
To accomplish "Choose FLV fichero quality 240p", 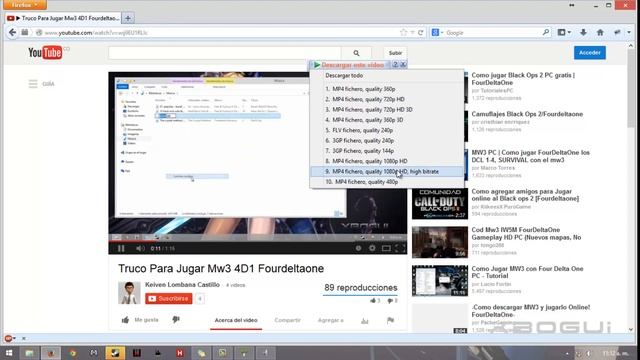I will pos(387,130).
